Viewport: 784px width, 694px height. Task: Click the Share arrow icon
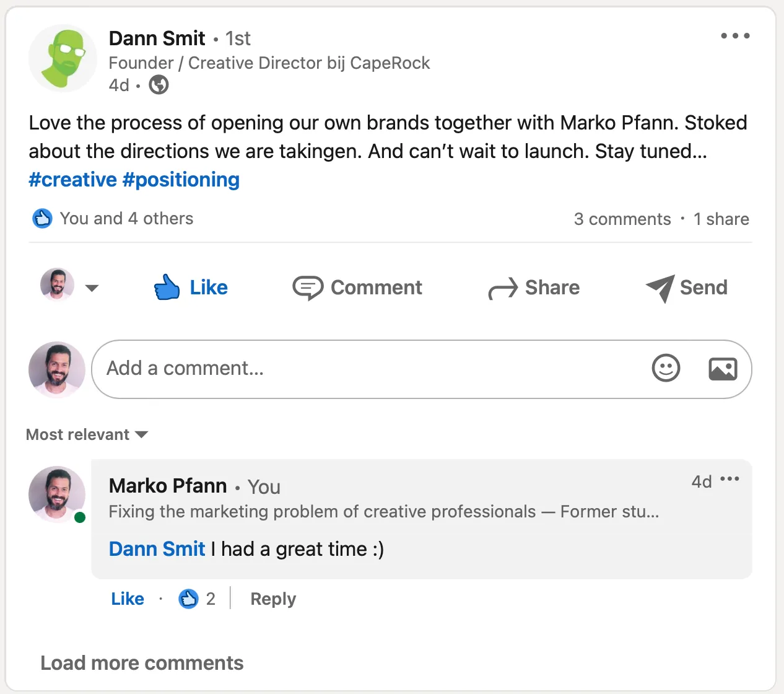503,288
